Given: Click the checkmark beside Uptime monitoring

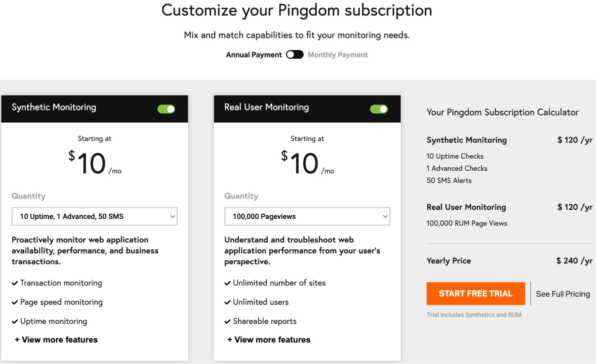Looking at the screenshot, I should click(15, 321).
